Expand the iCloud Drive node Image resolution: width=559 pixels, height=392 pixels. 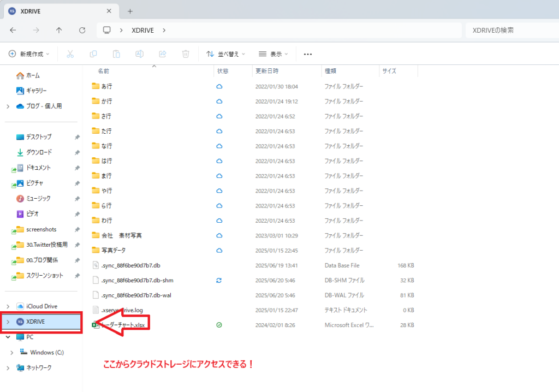pyautogui.click(x=8, y=306)
